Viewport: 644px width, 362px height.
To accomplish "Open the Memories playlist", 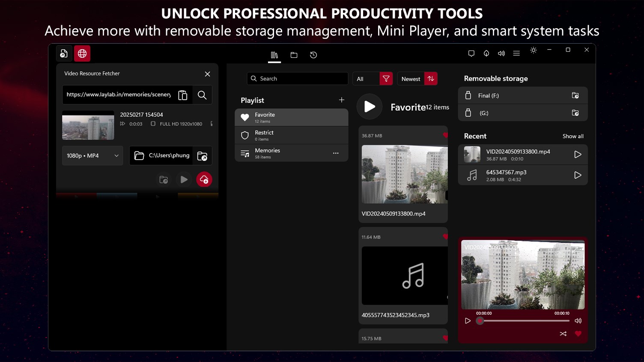I will (291, 153).
